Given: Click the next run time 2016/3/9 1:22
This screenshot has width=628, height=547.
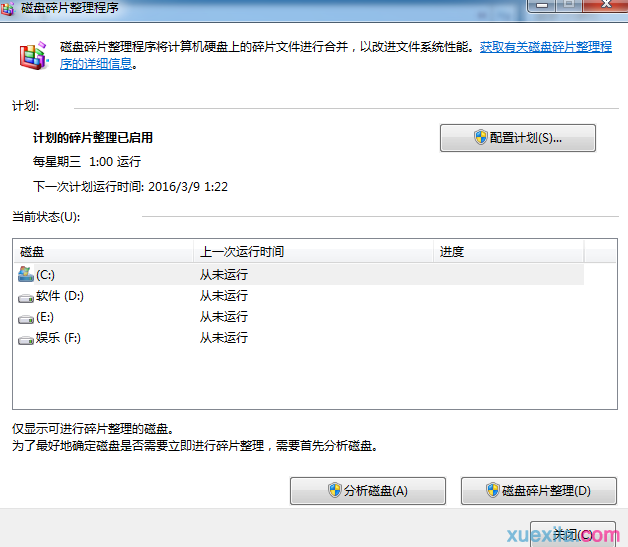Looking at the screenshot, I should (188, 187).
